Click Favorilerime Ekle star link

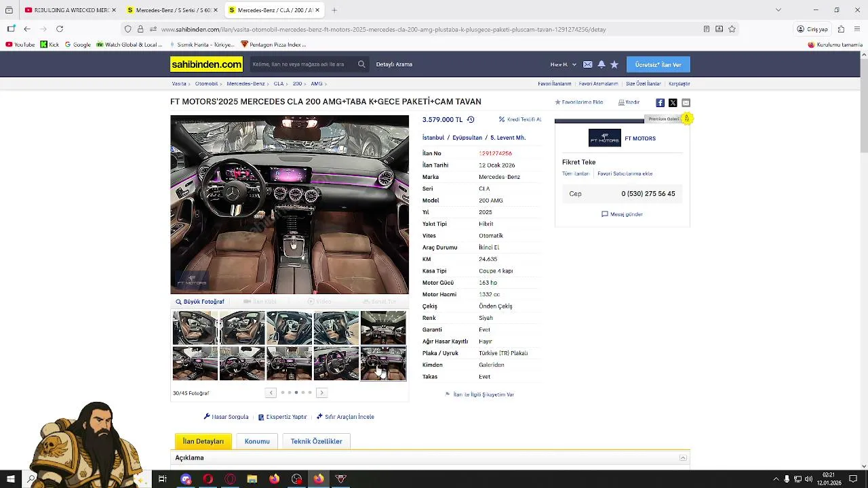tap(579, 102)
